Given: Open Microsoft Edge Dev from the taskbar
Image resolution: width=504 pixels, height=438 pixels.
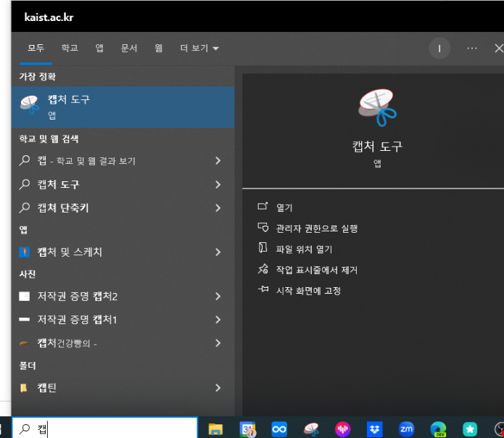Looking at the screenshot, I should coord(438,429).
